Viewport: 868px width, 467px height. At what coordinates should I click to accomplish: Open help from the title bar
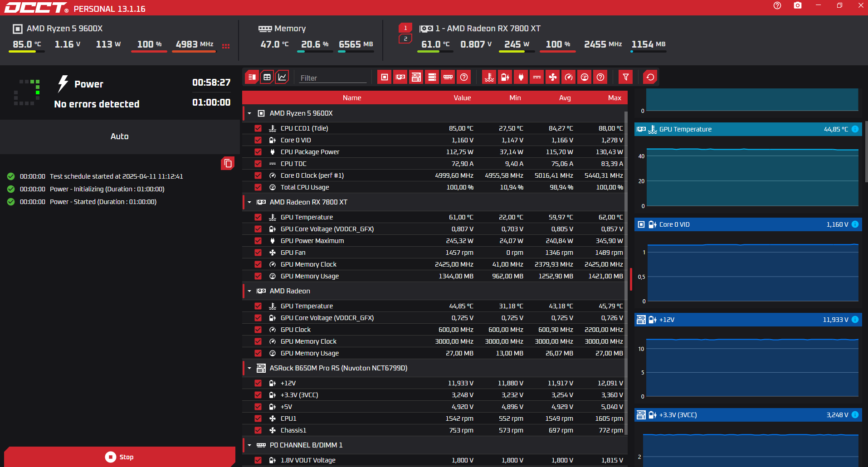pyautogui.click(x=777, y=5)
